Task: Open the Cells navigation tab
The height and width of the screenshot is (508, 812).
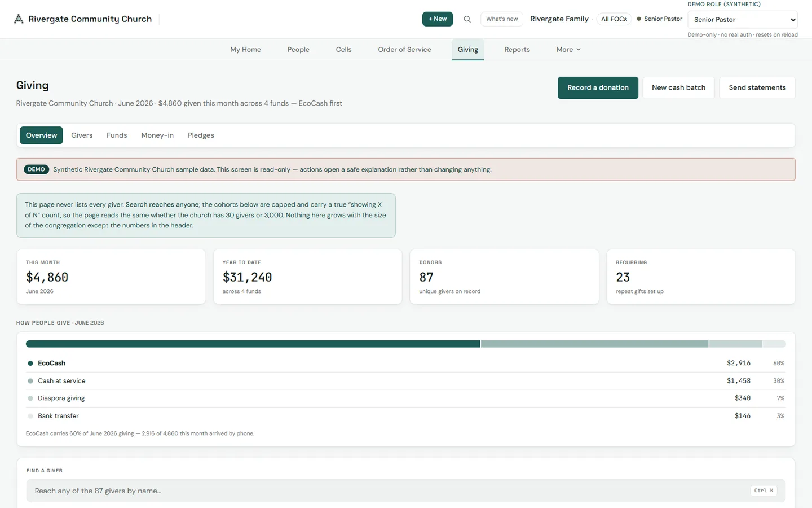Action: (x=343, y=50)
